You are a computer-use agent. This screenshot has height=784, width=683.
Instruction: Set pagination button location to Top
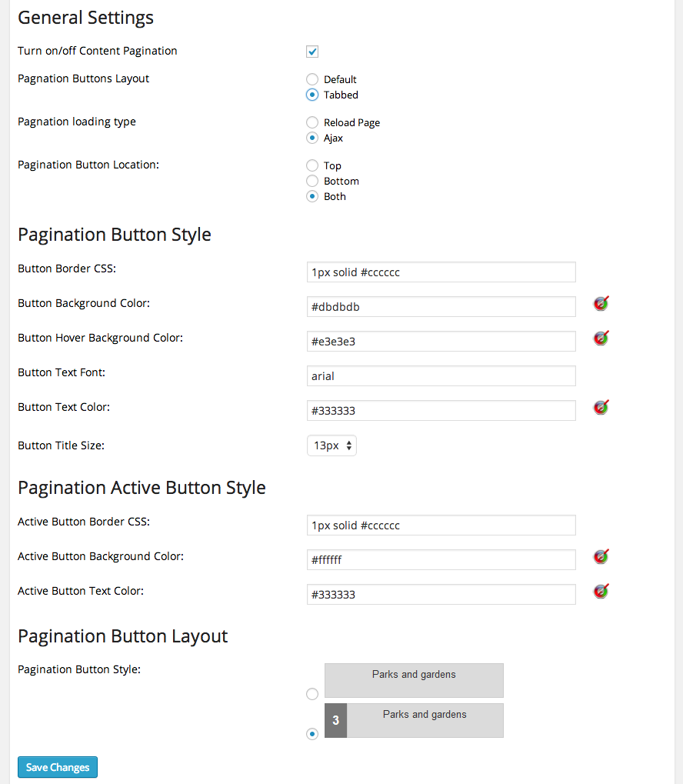(x=312, y=165)
